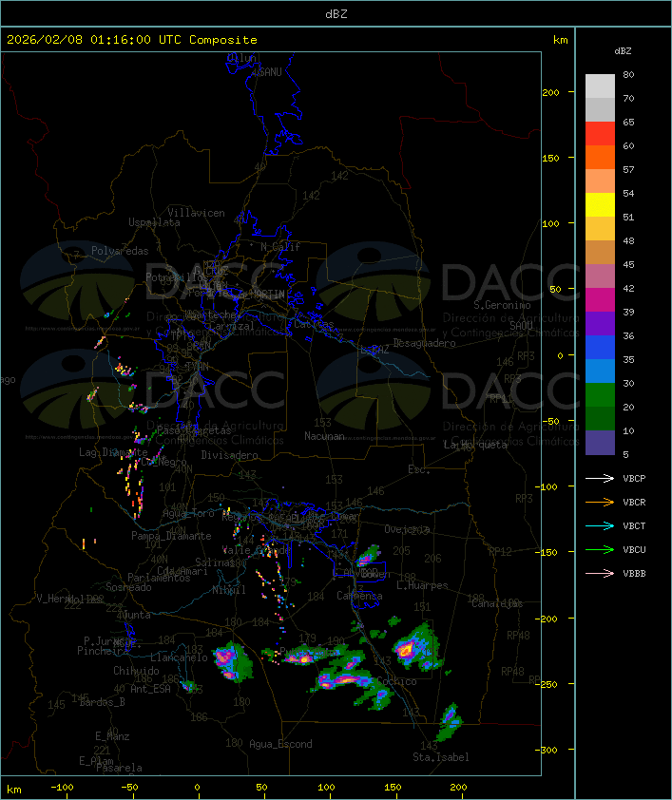
Task: Click the Sta.Isabel place label
Action: [441, 757]
